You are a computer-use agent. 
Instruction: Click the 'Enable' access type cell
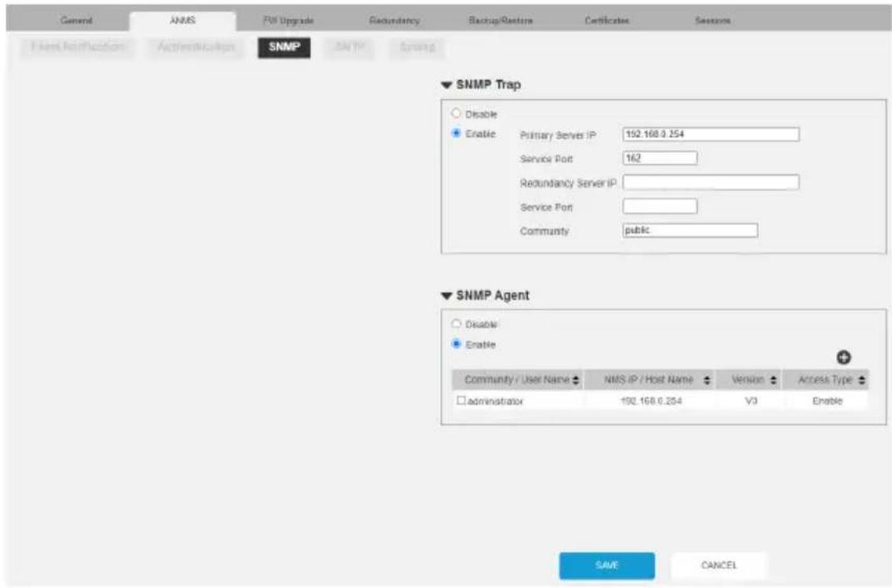[x=827, y=401]
